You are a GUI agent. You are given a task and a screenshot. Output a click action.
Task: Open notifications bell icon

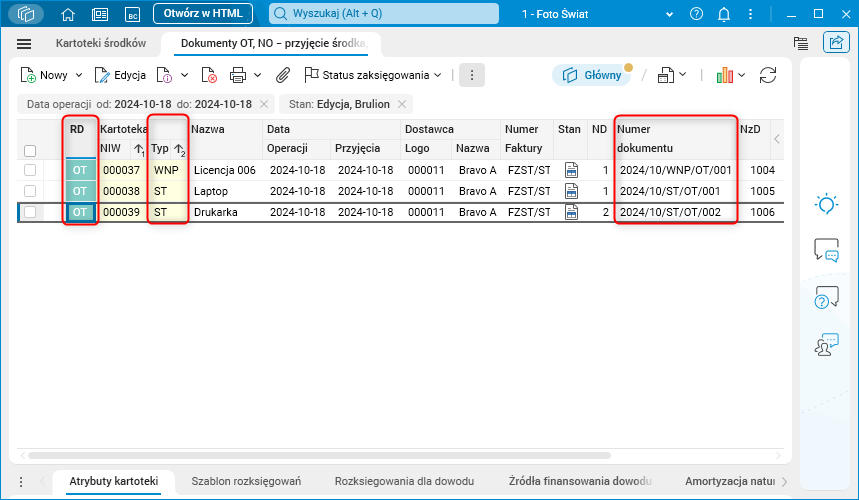(724, 14)
